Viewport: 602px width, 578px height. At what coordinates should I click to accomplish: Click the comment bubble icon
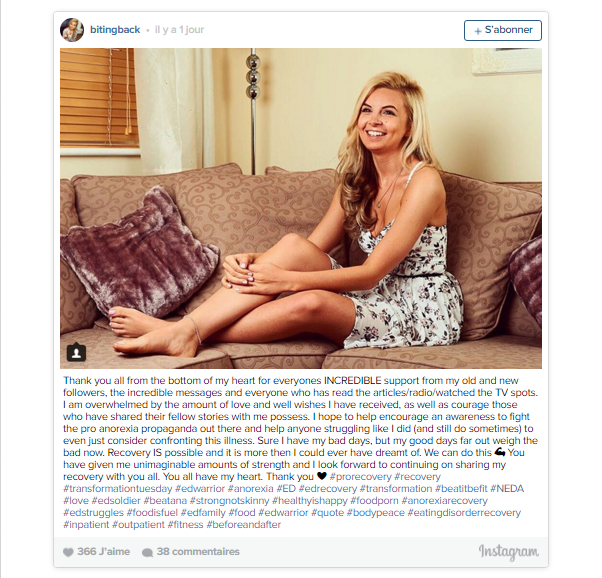(x=147, y=552)
